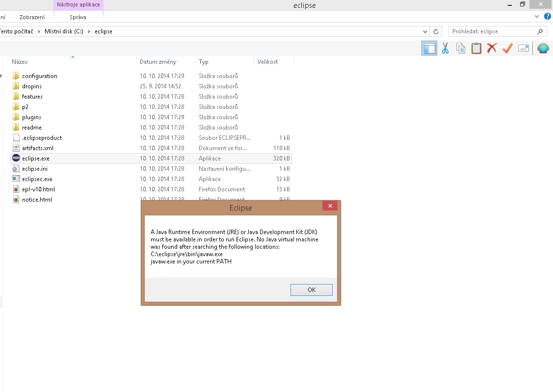Image resolution: width=553 pixels, height=392 pixels.
Task: Expand breadcrumb arrow after Tento počítač
Action: click(x=39, y=31)
